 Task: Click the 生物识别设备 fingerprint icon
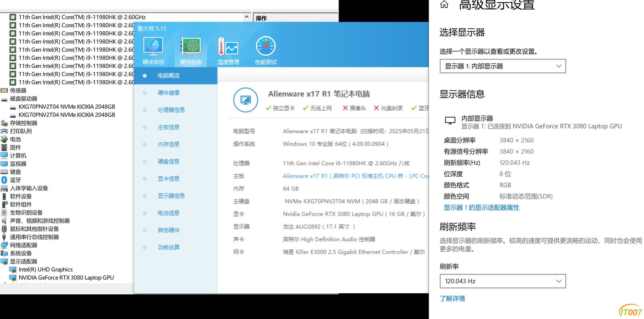pos(4,212)
